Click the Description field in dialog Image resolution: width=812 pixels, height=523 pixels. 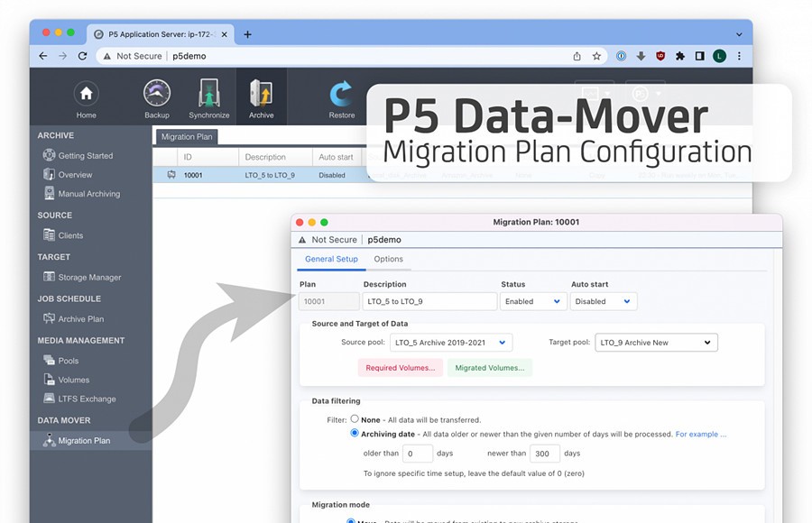(x=429, y=301)
